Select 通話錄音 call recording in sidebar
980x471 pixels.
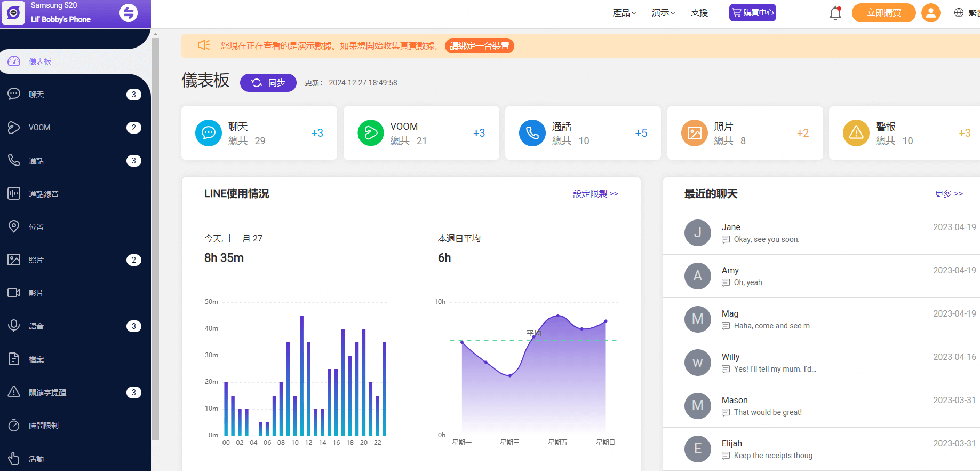click(75, 194)
